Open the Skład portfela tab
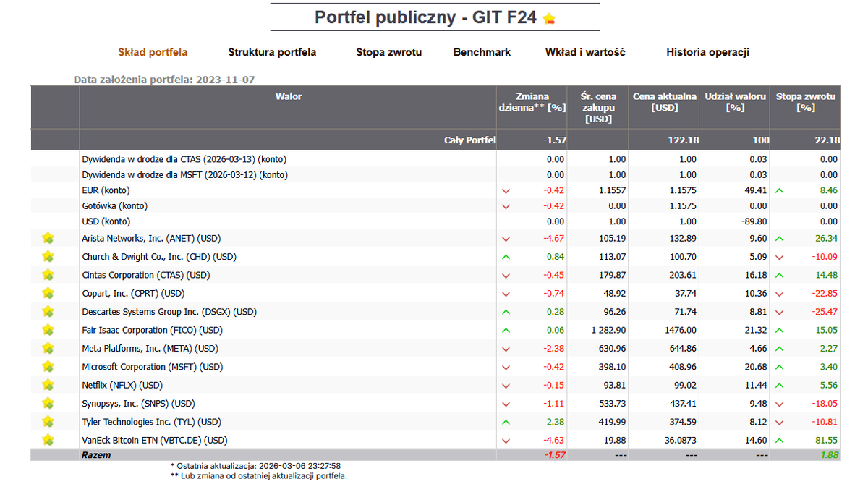Screen dimensions: 868x492 click(x=153, y=52)
